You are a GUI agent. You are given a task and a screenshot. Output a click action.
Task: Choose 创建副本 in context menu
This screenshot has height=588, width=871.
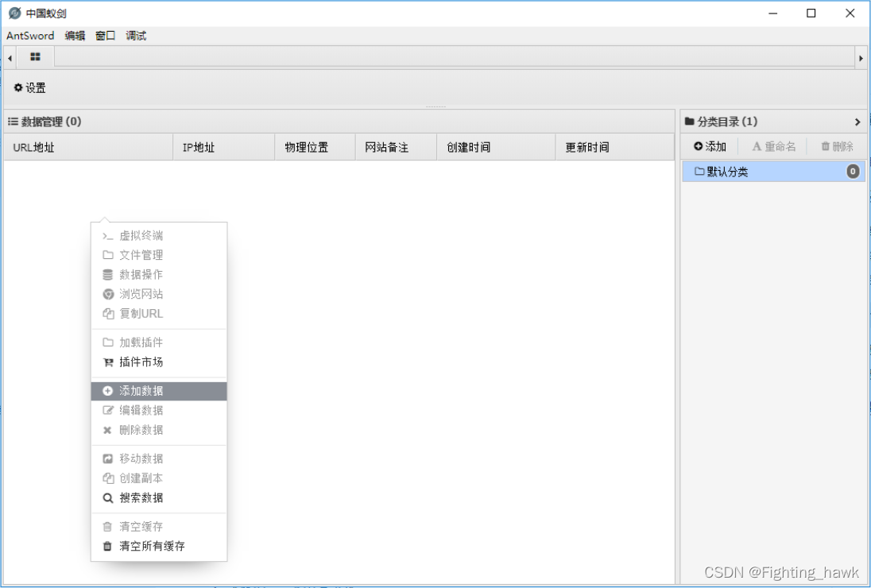(x=159, y=478)
